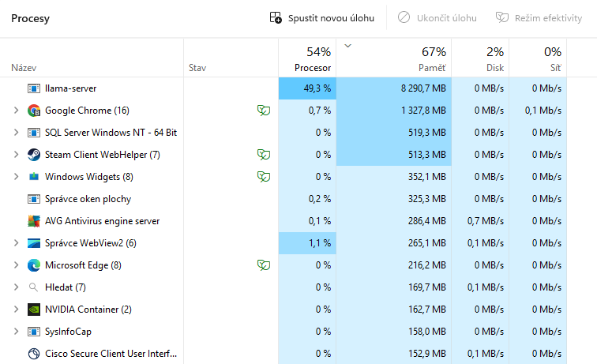The width and height of the screenshot is (597, 364).
Task: Select the Windows Widgets (8) name
Action: [x=89, y=177]
